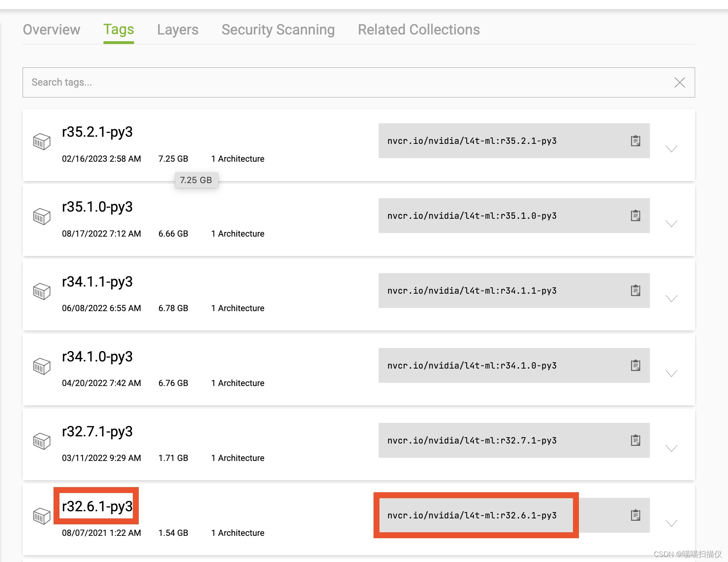Click the container icon for r34.1.0-py3
The height and width of the screenshot is (562, 728).
[42, 366]
